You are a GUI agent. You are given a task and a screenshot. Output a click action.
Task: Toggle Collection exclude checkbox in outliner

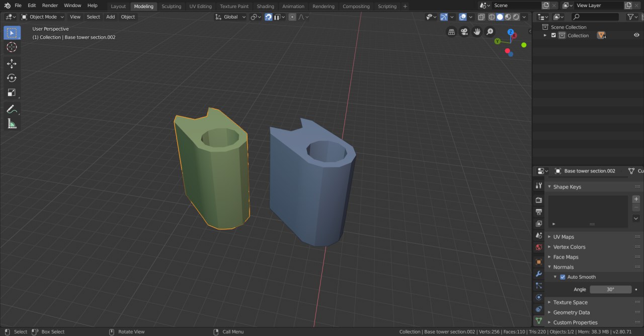(553, 35)
